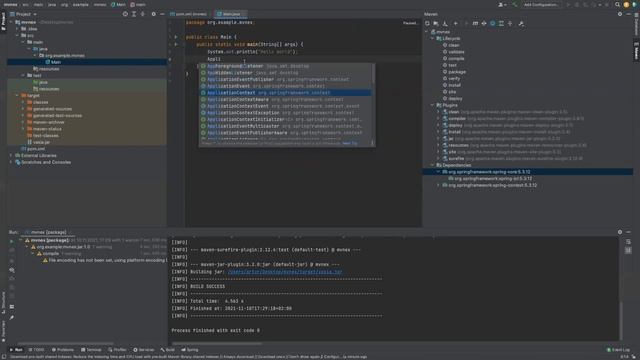
Task: Hide the Maven tool window
Action: [629, 14]
